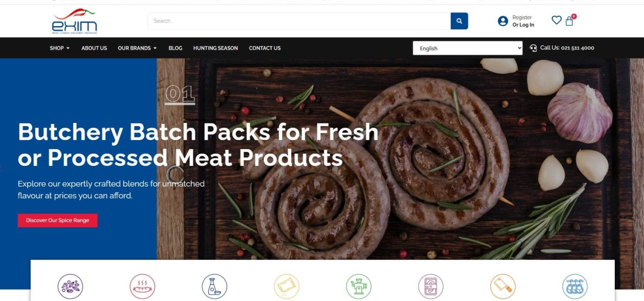Open the wishlist heart icon
644x301 pixels.
[556, 20]
